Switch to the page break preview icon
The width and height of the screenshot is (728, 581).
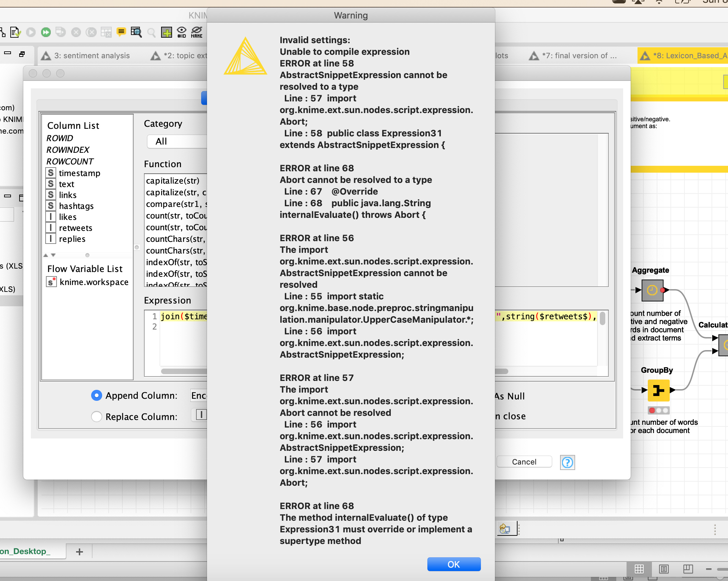click(688, 569)
